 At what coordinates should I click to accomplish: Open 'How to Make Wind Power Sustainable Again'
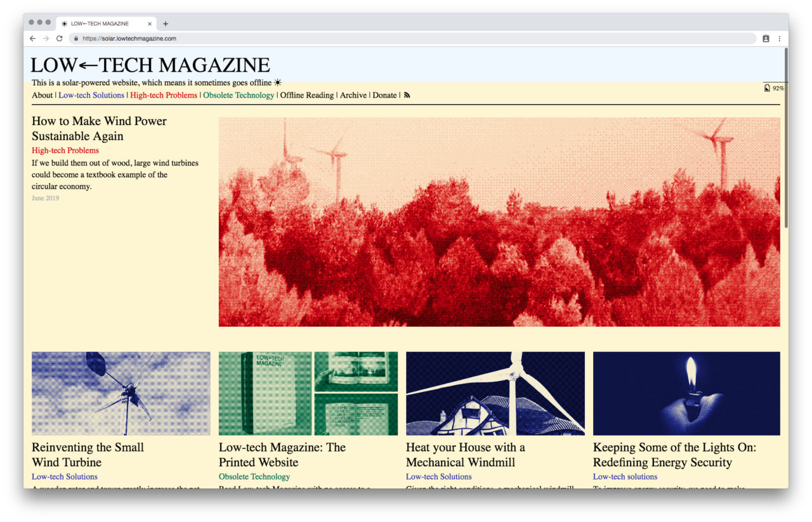(99, 128)
